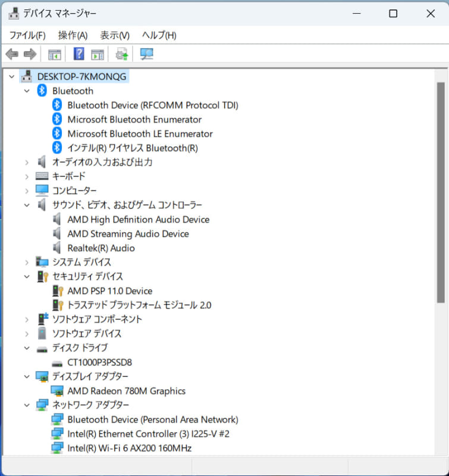Image resolution: width=449 pixels, height=476 pixels.
Task: Click the keyboard icon for キーボード
Action: [42, 176]
